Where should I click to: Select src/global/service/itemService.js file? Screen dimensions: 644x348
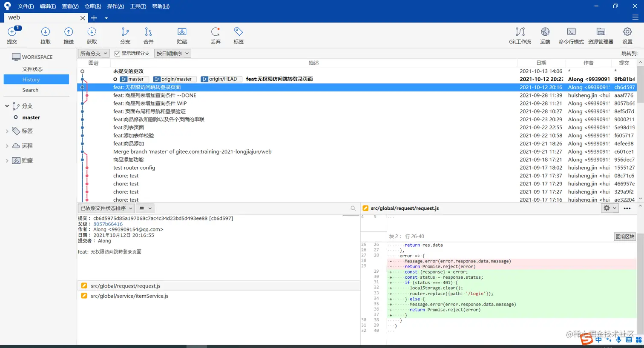[218, 296]
